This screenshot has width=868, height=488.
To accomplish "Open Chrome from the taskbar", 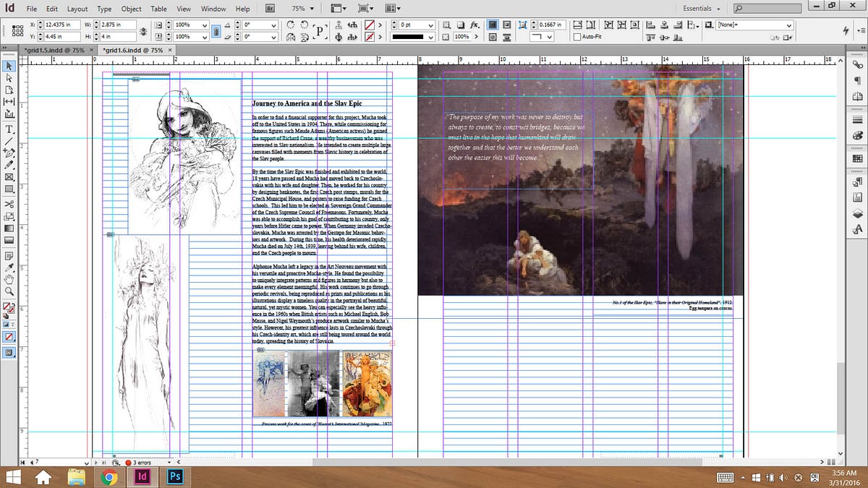I will 109,477.
